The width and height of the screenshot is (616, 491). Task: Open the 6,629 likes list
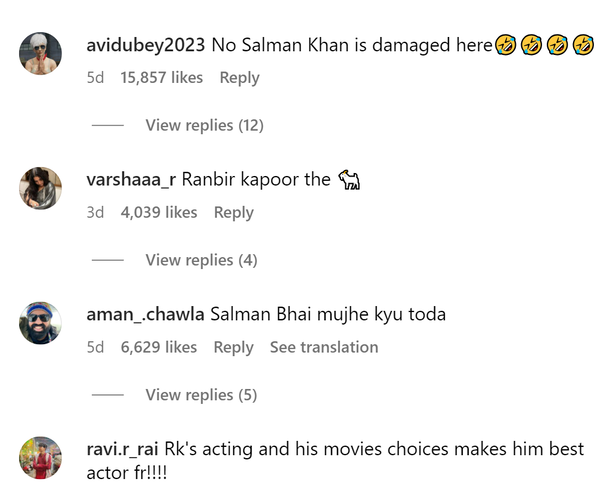click(x=159, y=347)
